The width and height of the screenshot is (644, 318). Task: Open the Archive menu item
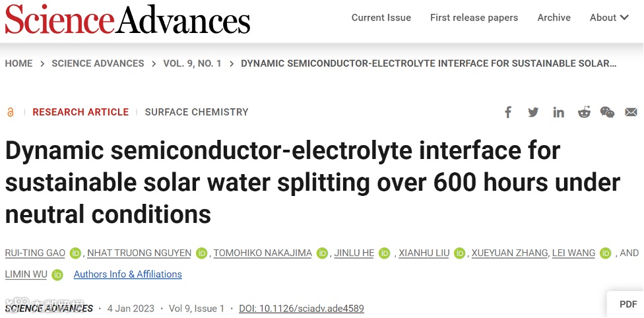point(554,18)
